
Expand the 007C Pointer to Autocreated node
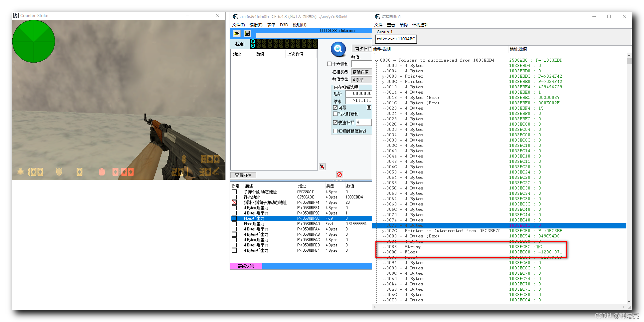[383, 231]
